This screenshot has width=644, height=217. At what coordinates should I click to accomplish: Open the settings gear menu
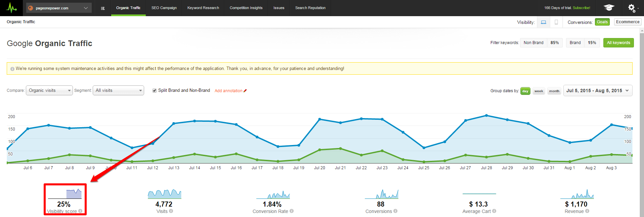point(632,8)
